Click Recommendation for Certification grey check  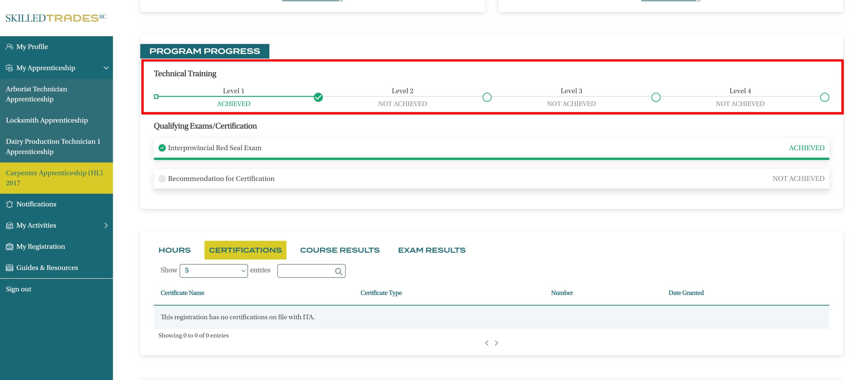point(162,179)
